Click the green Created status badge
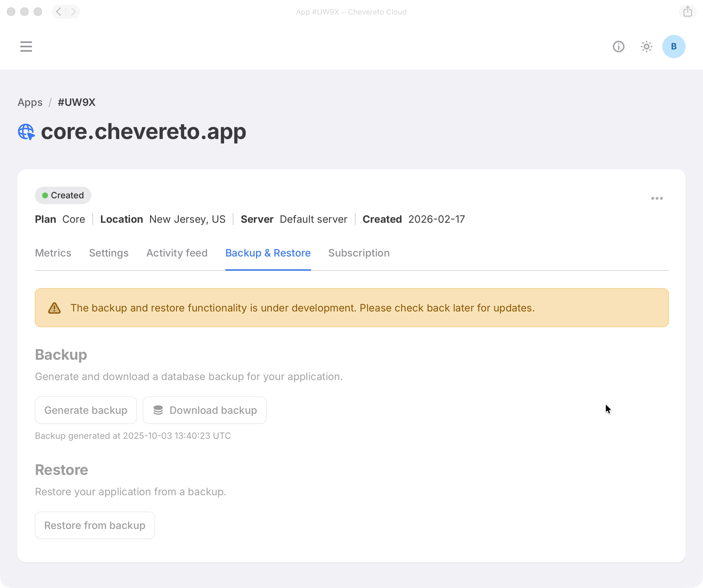The height and width of the screenshot is (588, 703). [x=63, y=195]
